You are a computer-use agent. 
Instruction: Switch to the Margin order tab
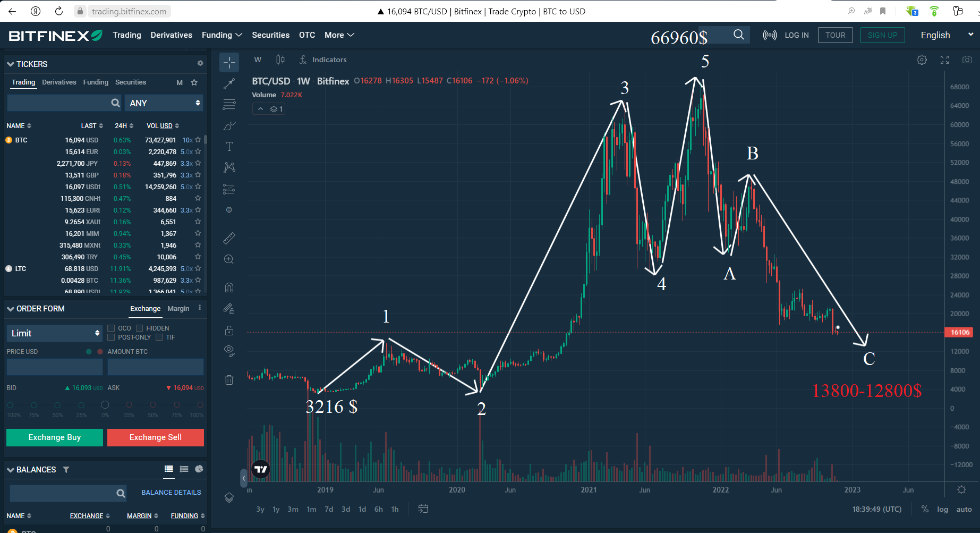pos(178,309)
